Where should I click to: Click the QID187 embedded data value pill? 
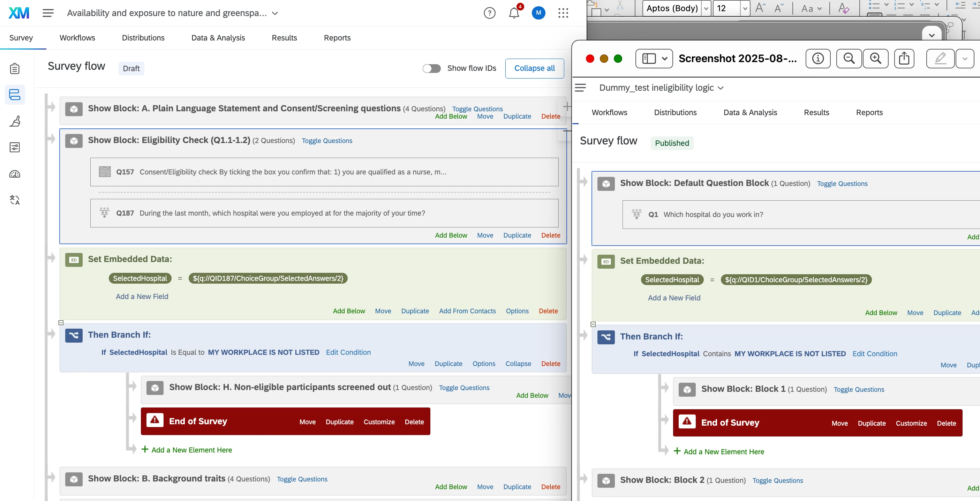pos(268,278)
